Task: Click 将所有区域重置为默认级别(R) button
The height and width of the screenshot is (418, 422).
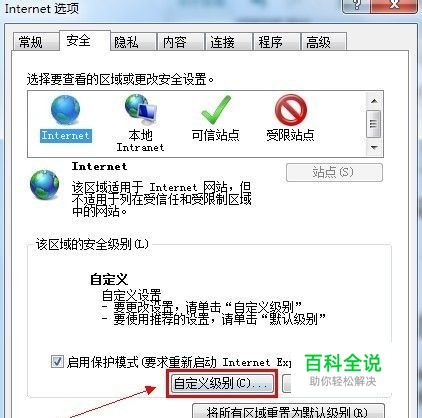Action: point(288,412)
